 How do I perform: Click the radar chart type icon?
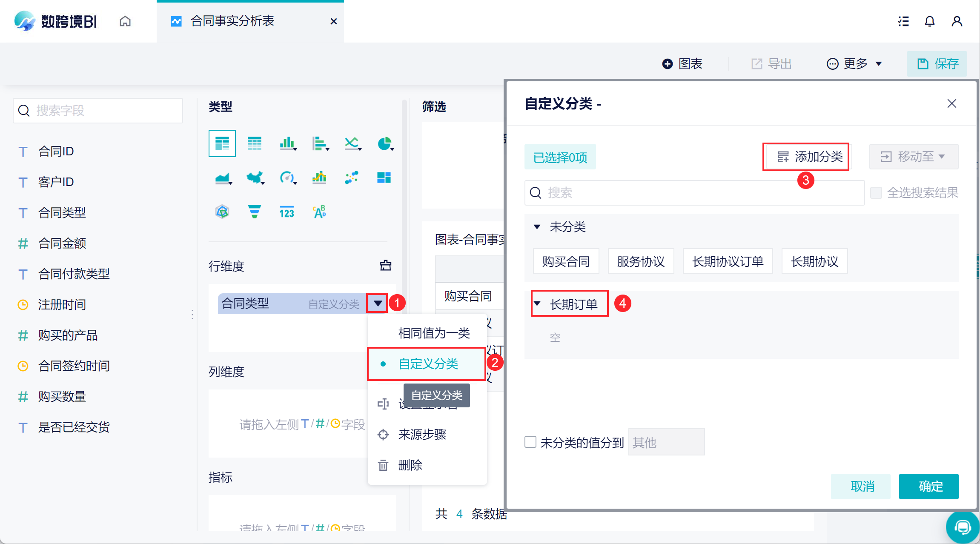(x=222, y=212)
